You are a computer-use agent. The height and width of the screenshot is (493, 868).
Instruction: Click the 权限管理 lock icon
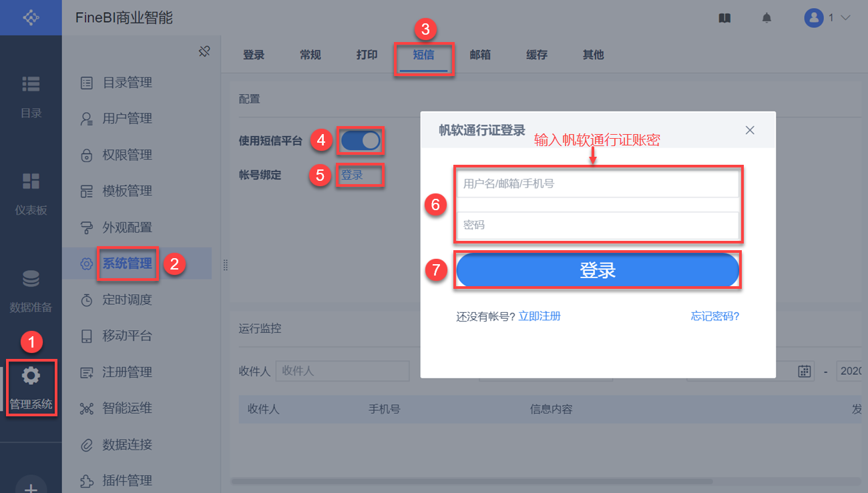pos(87,155)
